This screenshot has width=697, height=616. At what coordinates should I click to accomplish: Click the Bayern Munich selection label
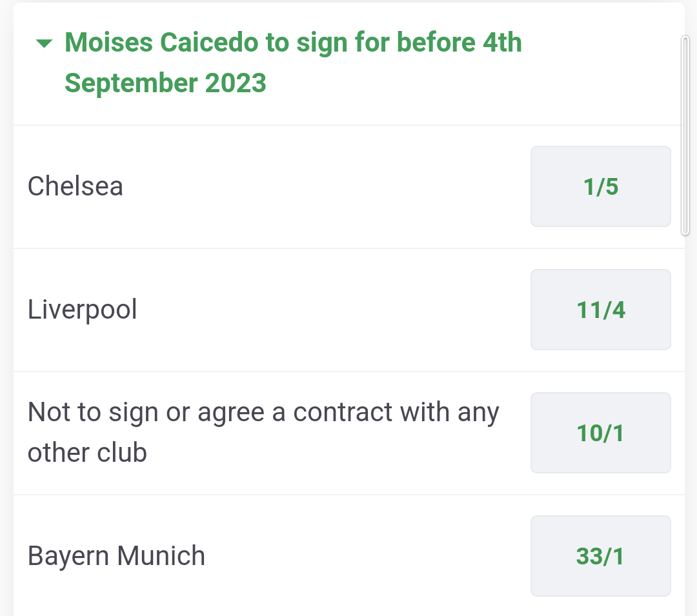tap(116, 556)
